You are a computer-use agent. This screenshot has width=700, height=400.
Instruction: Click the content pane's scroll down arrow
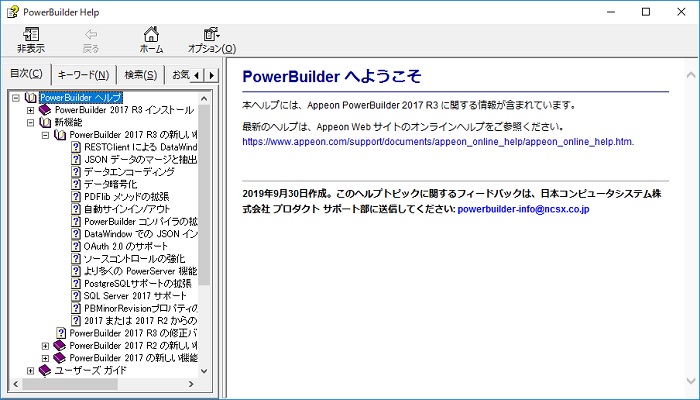point(691,381)
